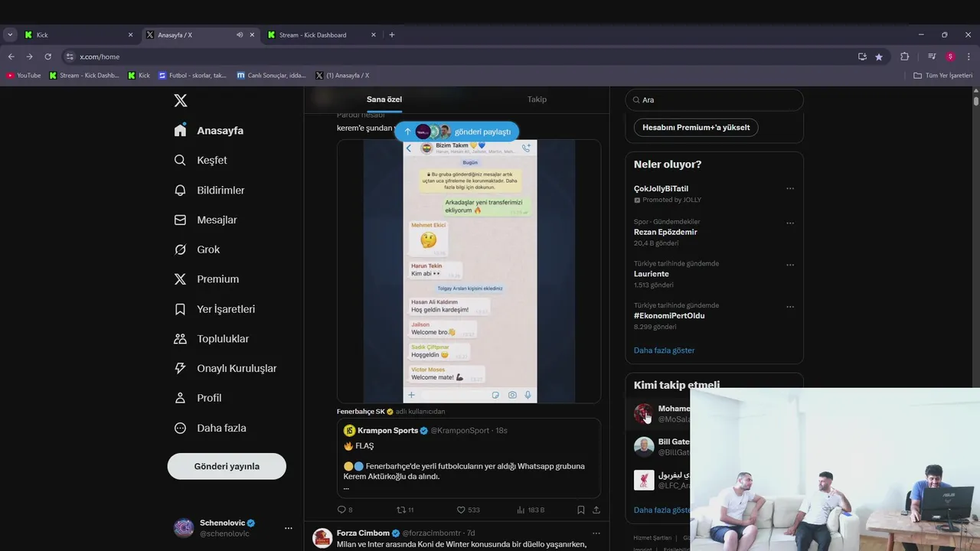Open Chrome three-dot menu
This screenshot has height=551, width=980.
click(969, 57)
